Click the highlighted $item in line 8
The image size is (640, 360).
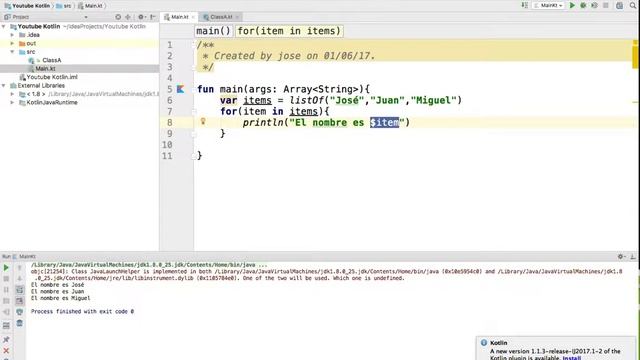tap(384, 122)
